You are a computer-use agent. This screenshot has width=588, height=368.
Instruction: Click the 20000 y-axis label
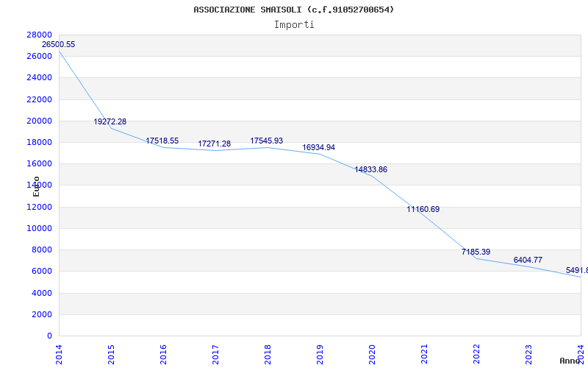coord(40,121)
